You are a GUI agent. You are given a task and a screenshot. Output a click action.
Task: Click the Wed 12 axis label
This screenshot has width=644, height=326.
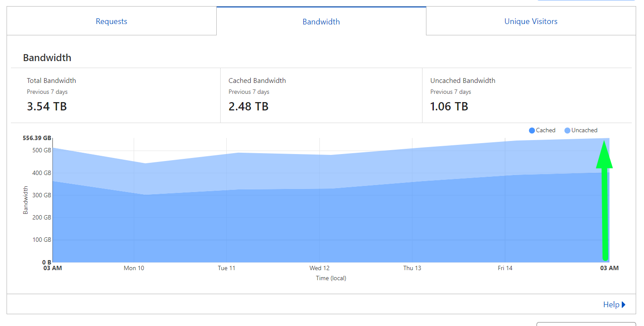click(319, 268)
